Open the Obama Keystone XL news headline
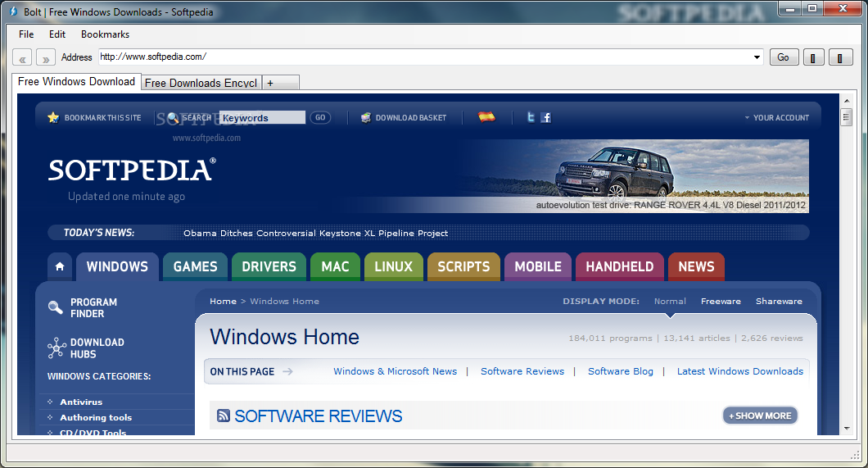Image resolution: width=868 pixels, height=468 pixels. pyautogui.click(x=315, y=233)
